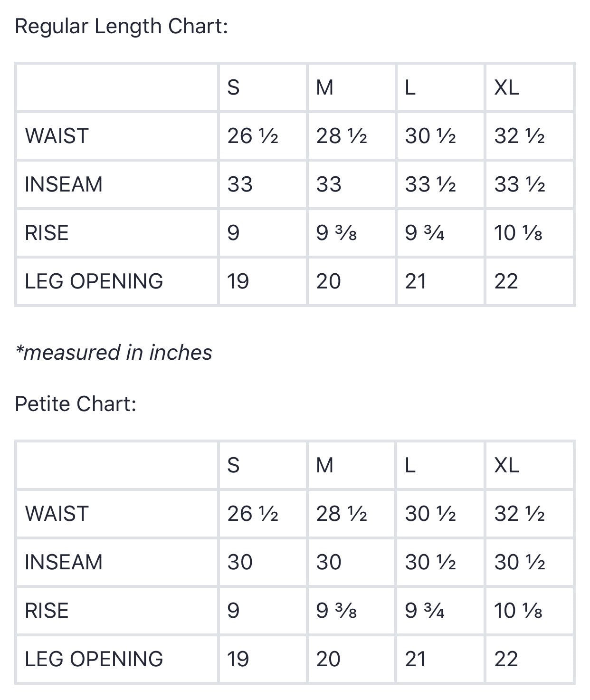The image size is (590, 700).
Task: Select the Regular chart rise value 10 ⅛
Action: click(x=518, y=233)
